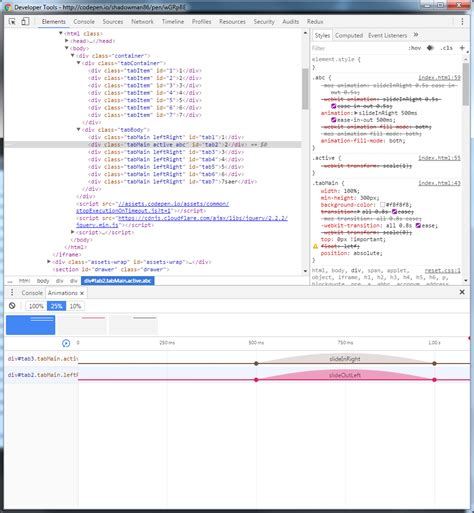The height and width of the screenshot is (513, 474).
Task: Open the Profiles panel tab
Action: [x=201, y=22]
